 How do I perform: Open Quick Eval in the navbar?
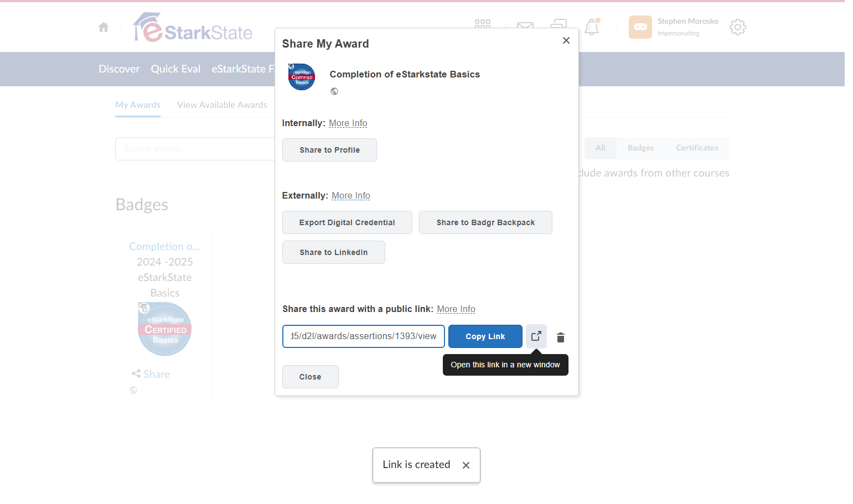coord(175,69)
